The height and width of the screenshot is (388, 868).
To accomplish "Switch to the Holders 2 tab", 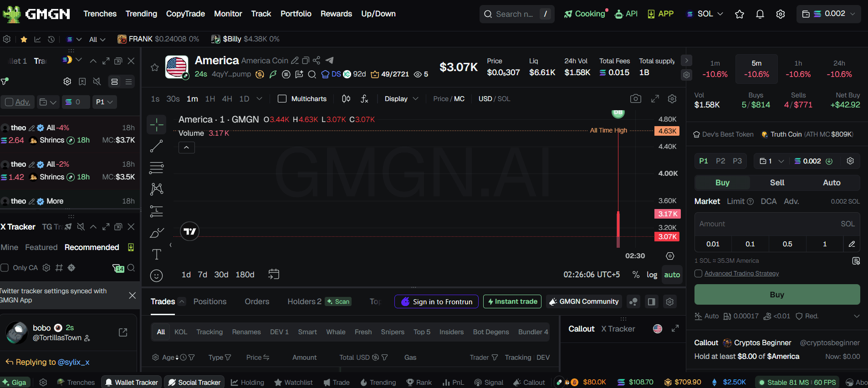I will pos(304,301).
